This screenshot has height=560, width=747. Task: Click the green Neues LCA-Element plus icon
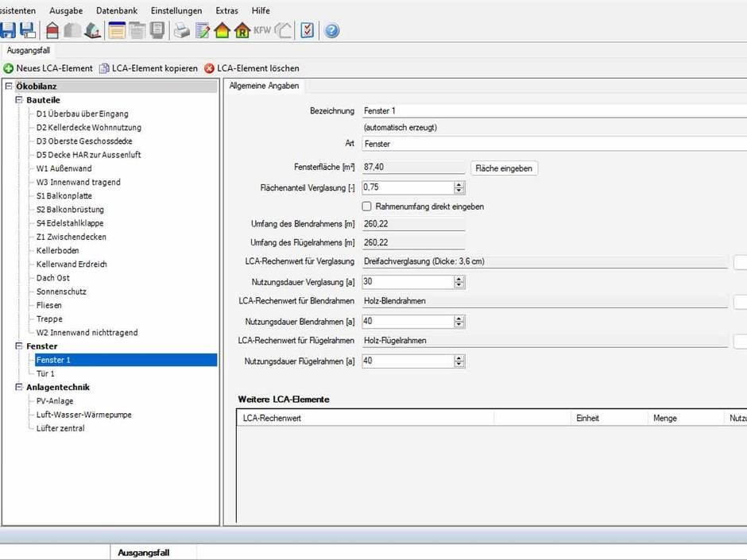coord(9,68)
